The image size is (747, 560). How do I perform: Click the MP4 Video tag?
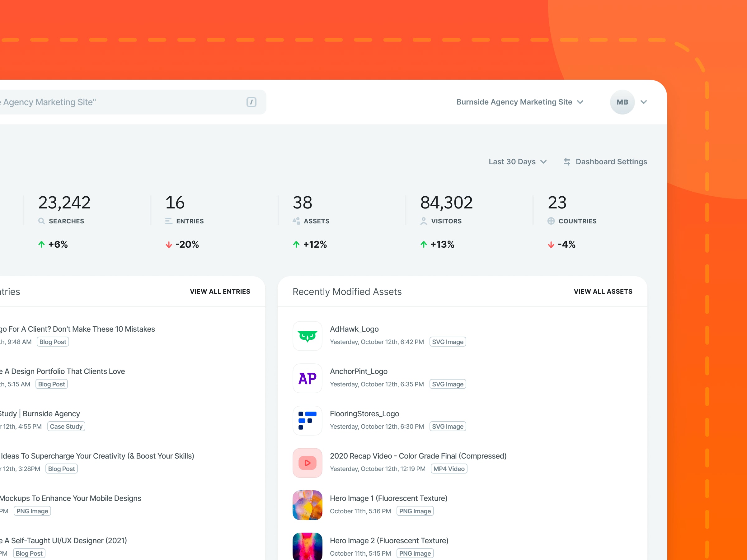coord(449,469)
